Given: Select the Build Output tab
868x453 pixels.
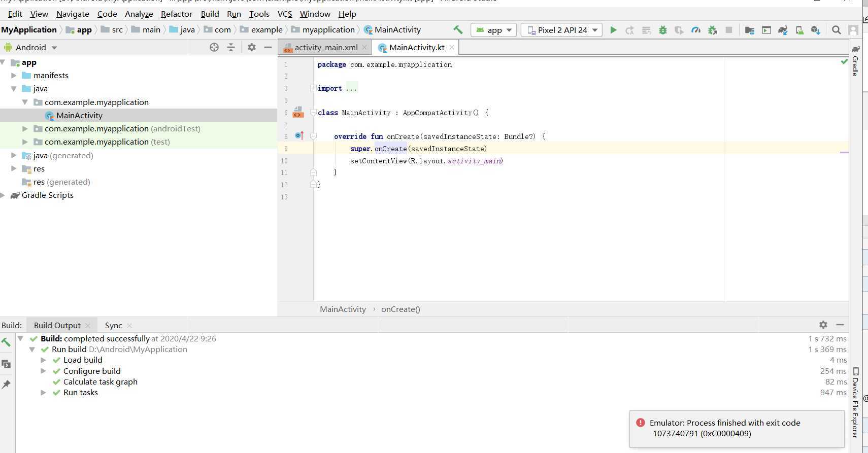Looking at the screenshot, I should (x=57, y=325).
